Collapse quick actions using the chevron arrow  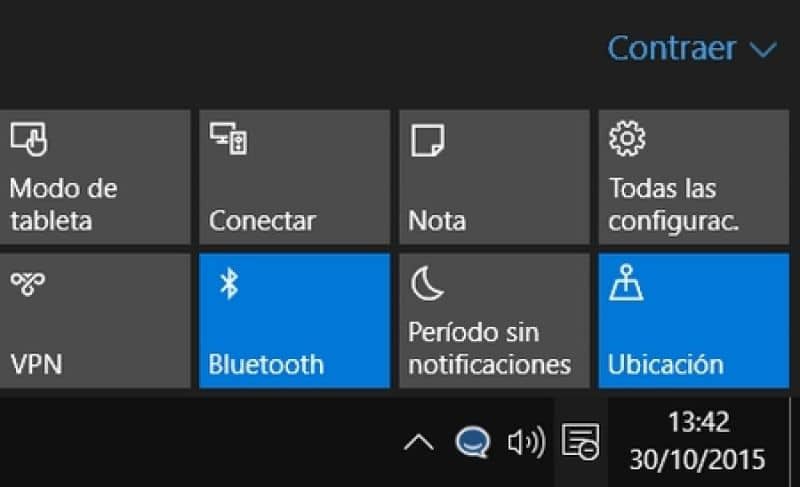point(763,49)
